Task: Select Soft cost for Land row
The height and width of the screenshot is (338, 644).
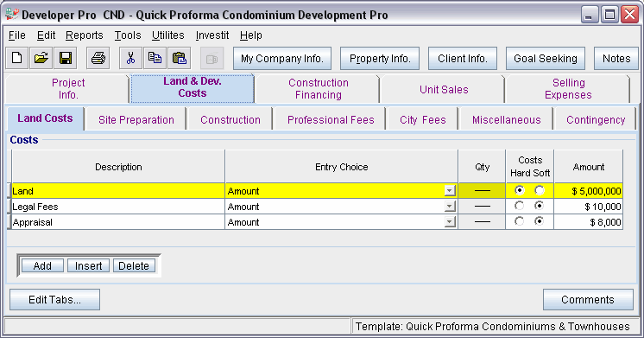Action: pos(540,190)
